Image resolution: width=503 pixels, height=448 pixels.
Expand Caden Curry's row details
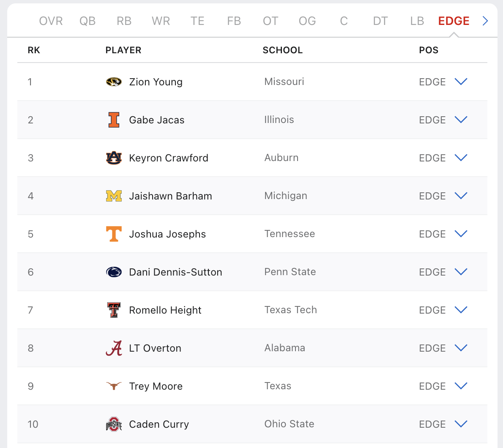pyautogui.click(x=461, y=424)
